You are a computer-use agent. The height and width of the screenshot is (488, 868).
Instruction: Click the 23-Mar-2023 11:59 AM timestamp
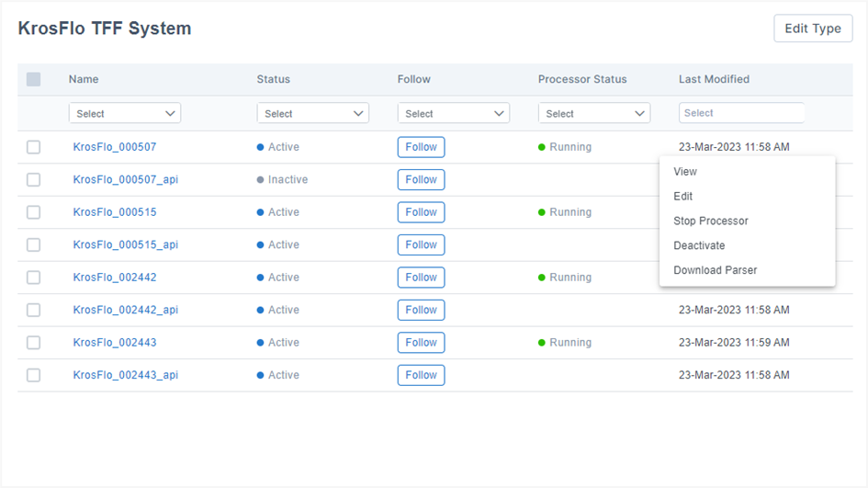[734, 342]
